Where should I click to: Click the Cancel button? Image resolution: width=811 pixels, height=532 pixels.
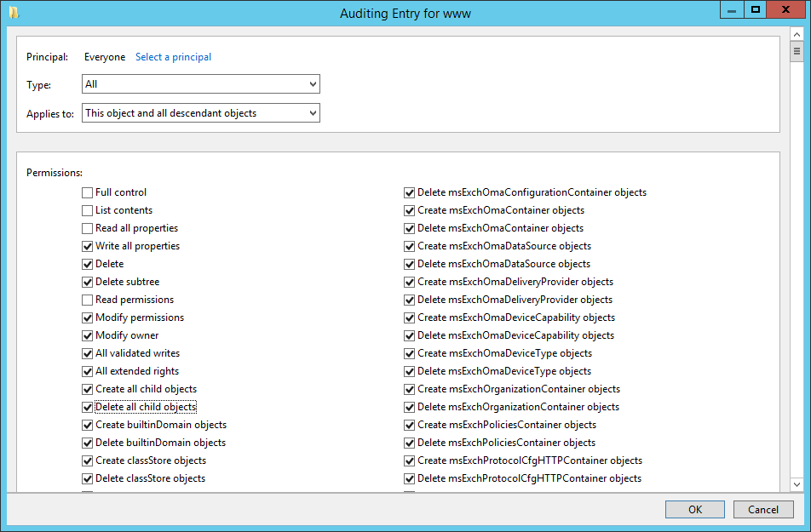click(x=763, y=509)
